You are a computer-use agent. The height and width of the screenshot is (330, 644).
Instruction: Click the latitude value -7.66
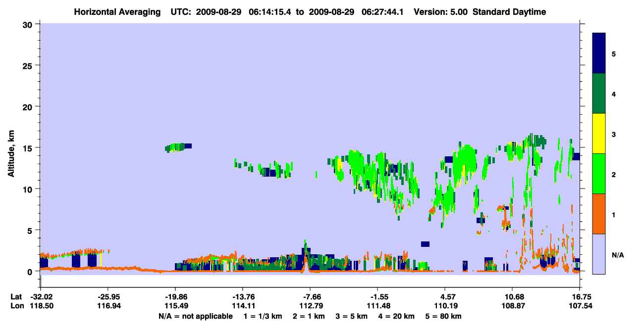310,297
